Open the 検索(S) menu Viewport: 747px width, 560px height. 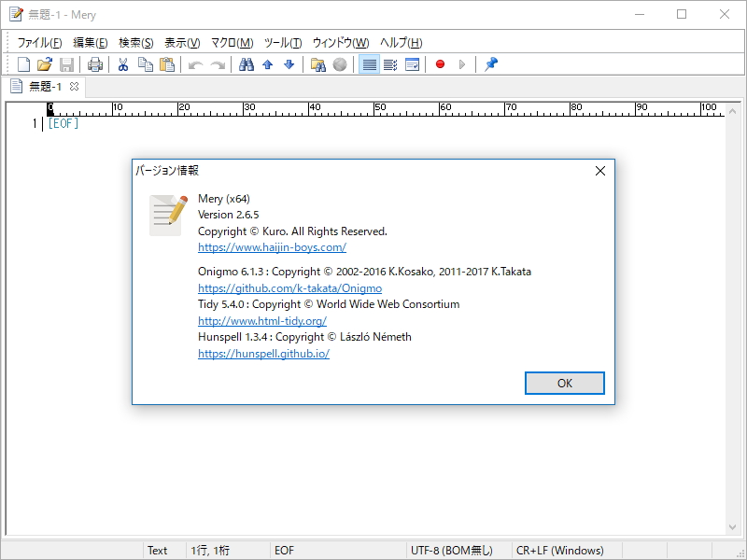(136, 43)
